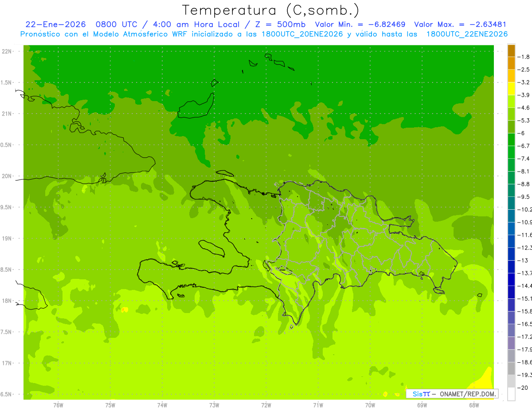Pick the dark blue swatch between -13.7 and -14.4
This screenshot has width=532, height=411.
[511, 279]
